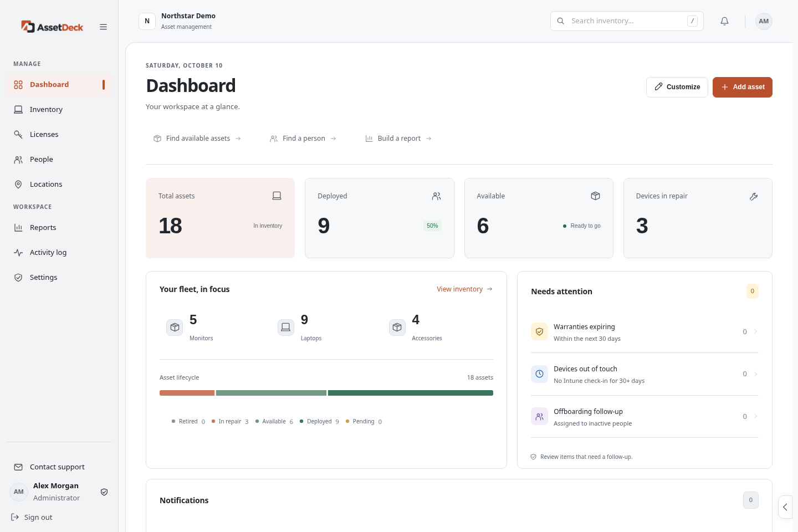Click the Warranties expiring shield icon
798x532 pixels.
539,331
